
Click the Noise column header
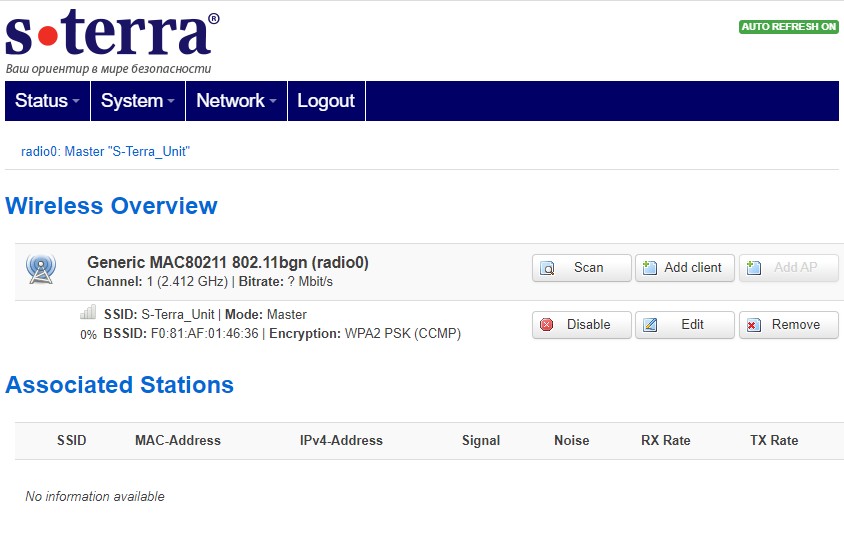click(x=572, y=440)
